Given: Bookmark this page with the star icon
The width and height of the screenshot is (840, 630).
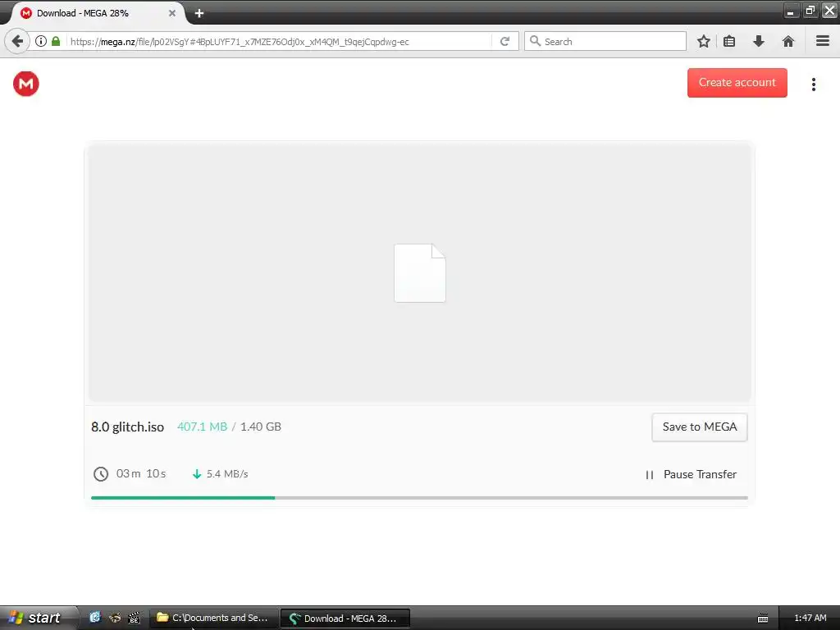Looking at the screenshot, I should click(x=703, y=41).
